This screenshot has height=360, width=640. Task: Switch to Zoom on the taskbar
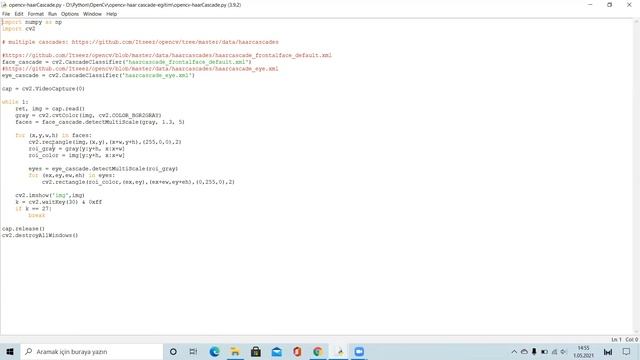[359, 351]
